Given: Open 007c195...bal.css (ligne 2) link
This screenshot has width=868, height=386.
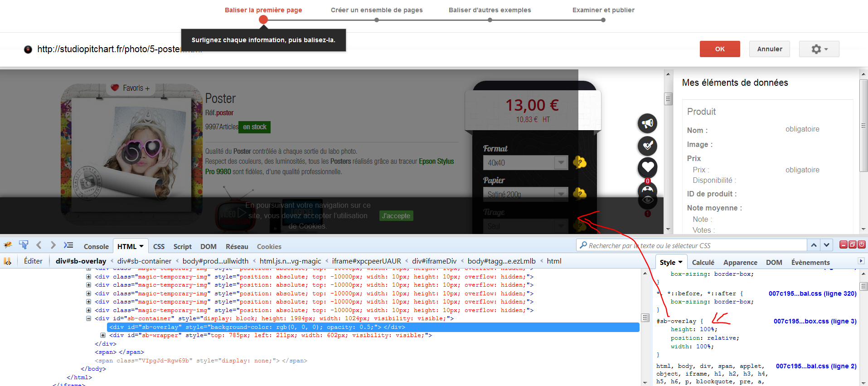Looking at the screenshot, I should (x=816, y=366).
